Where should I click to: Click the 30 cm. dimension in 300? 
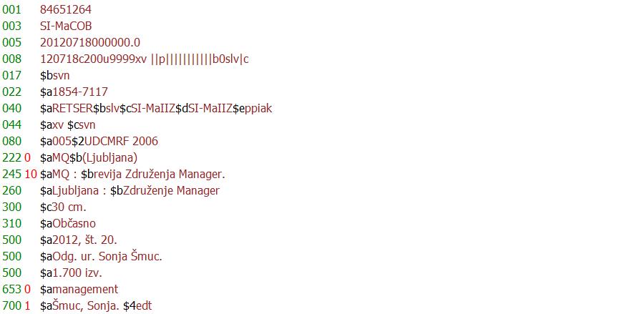point(69,207)
